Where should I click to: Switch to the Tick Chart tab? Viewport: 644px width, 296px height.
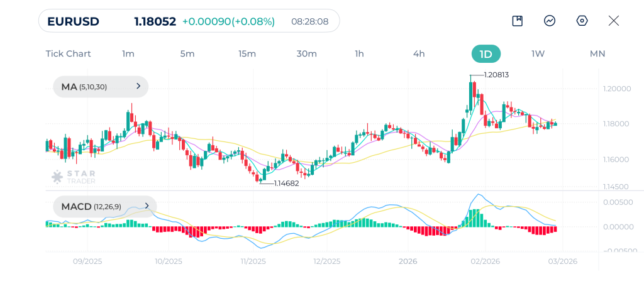point(68,53)
